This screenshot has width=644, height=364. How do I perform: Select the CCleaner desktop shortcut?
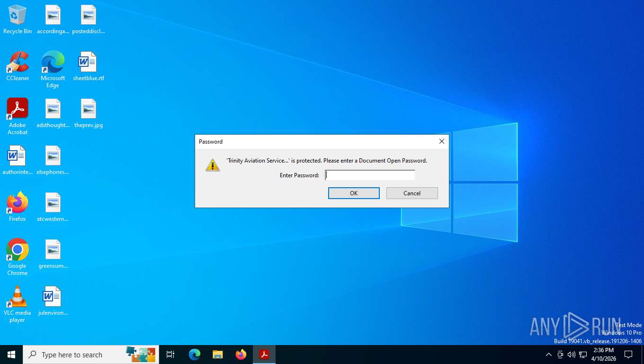18,66
